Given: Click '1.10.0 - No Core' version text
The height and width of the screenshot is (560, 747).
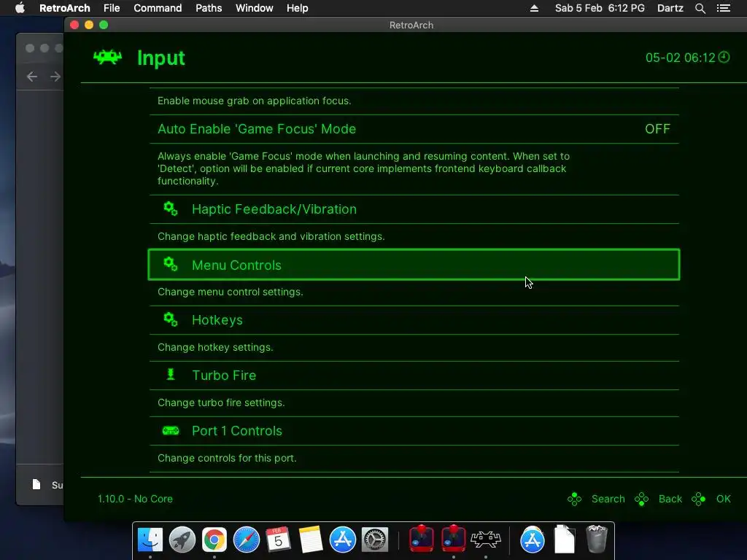Looking at the screenshot, I should tap(135, 499).
